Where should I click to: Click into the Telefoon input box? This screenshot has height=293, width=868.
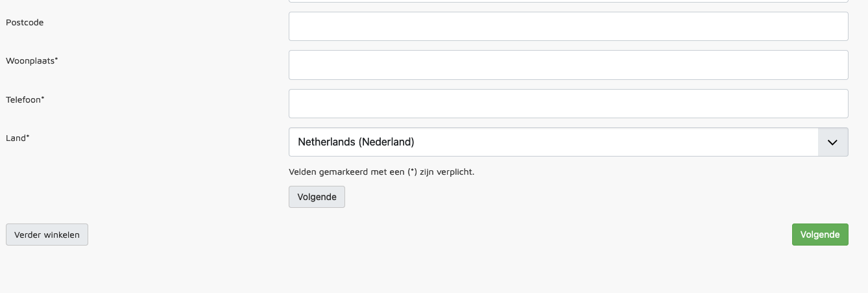click(x=568, y=103)
